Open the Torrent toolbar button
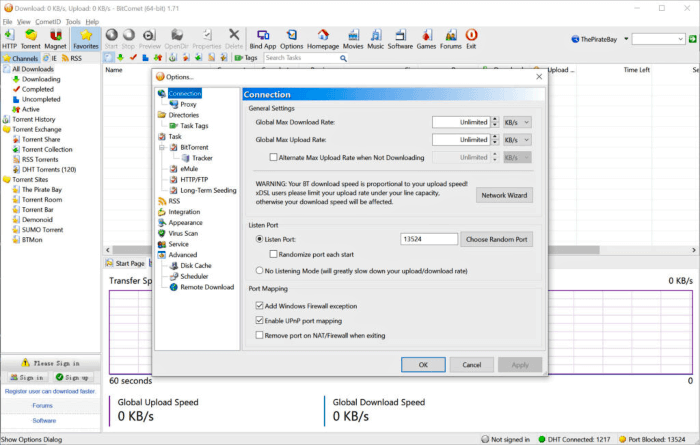This screenshot has height=445, width=700. [30, 39]
